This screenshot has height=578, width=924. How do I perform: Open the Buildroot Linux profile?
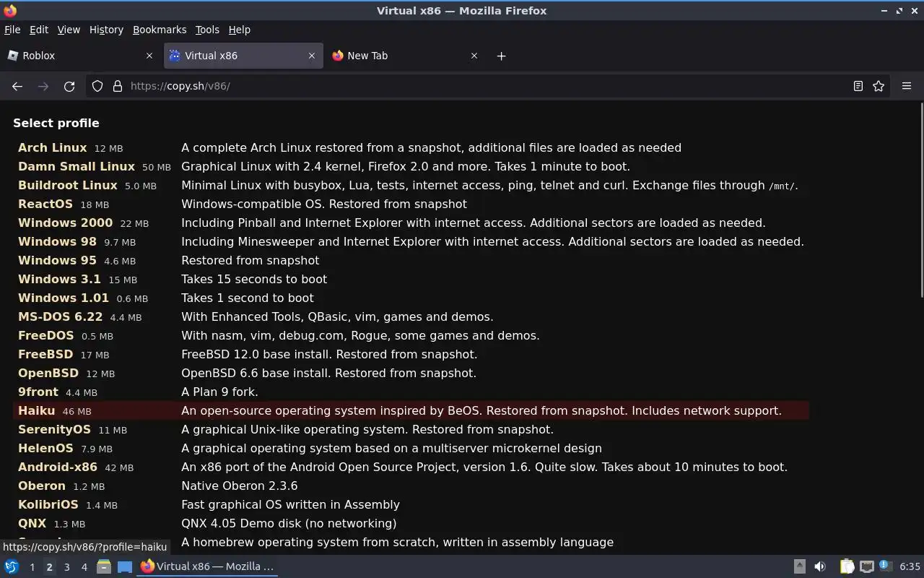point(68,185)
